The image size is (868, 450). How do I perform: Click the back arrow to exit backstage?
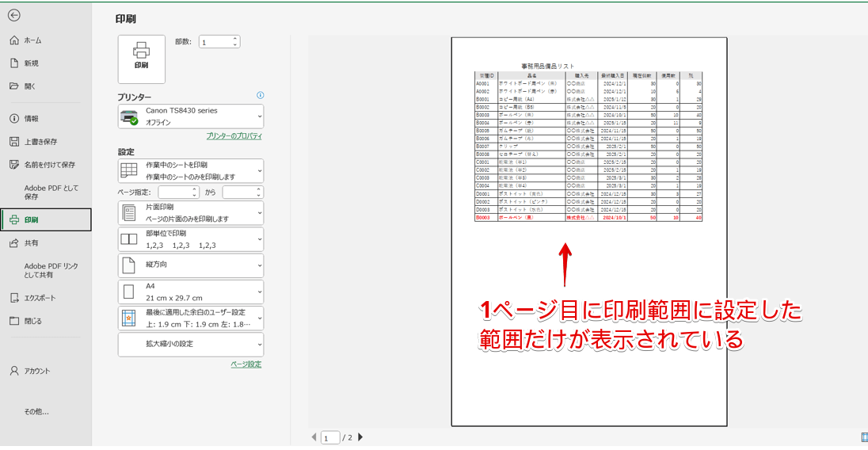click(14, 15)
